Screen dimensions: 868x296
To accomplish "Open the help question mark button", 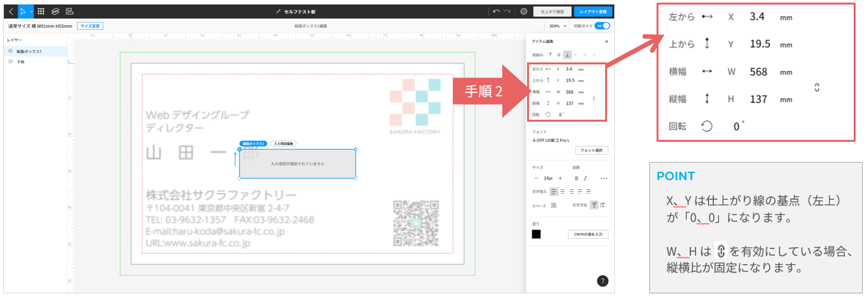I will pos(603,281).
